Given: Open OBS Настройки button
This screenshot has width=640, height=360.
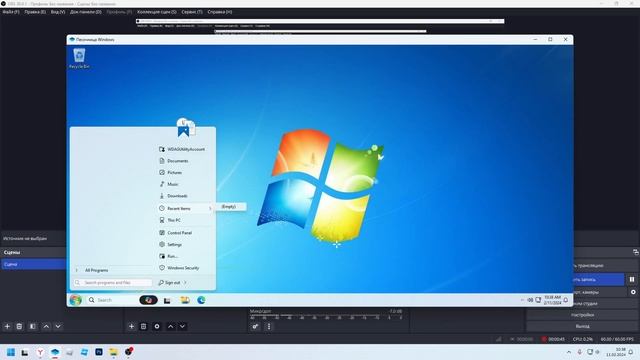Looking at the screenshot, I should click(582, 315).
